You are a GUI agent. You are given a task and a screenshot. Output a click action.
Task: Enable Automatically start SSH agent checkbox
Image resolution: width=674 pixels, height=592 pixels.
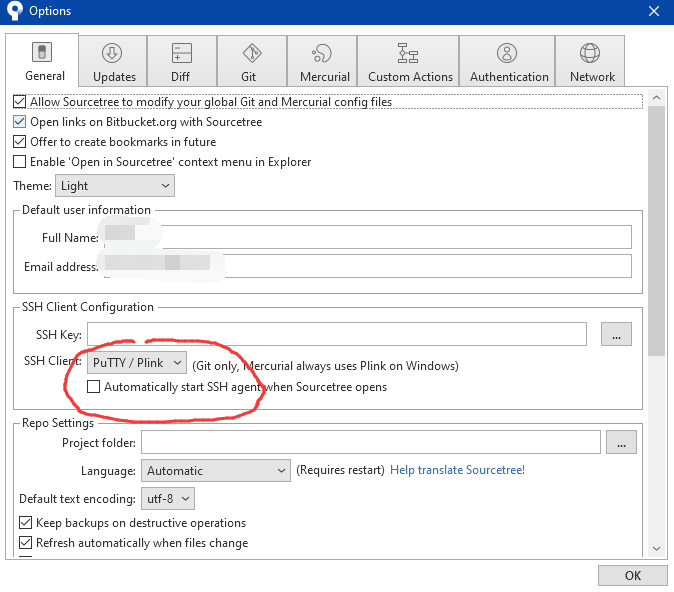[93, 386]
